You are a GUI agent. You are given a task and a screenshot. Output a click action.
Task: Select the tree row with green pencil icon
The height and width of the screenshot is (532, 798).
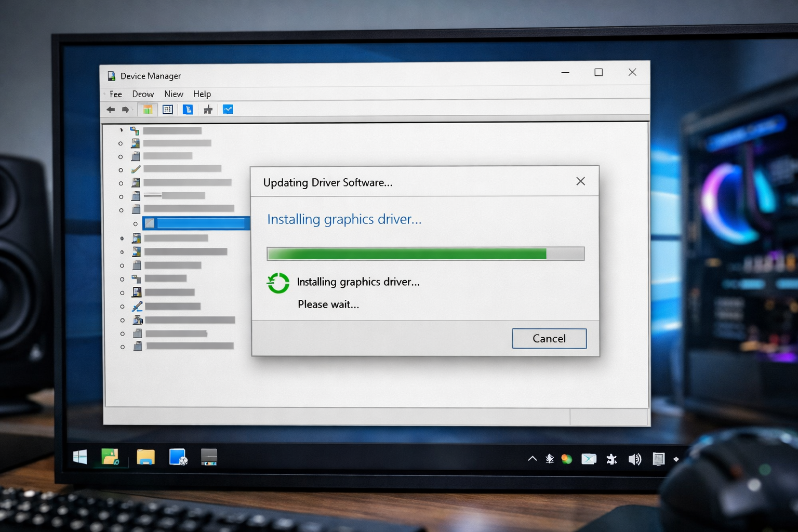(x=176, y=169)
